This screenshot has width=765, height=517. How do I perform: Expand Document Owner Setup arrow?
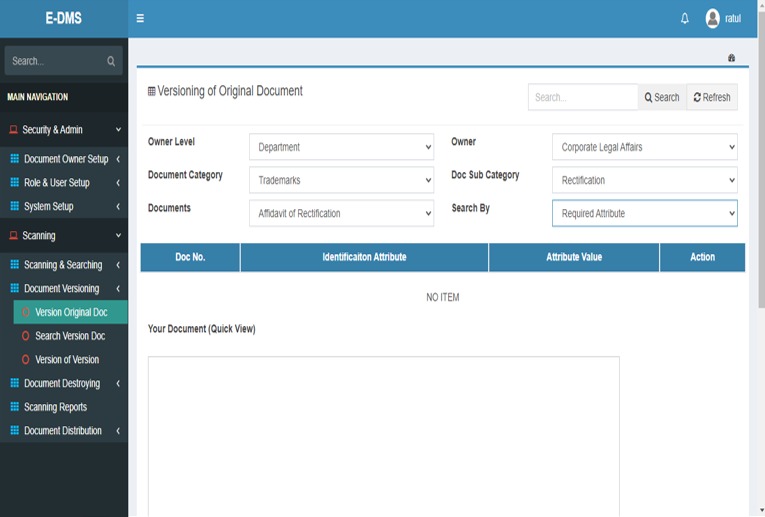[118, 159]
